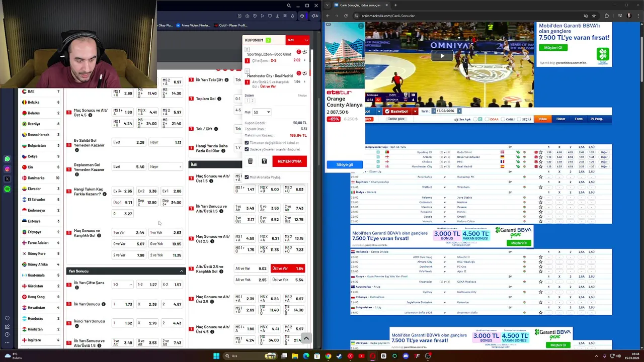Select the SEÇİLİ radio filter on mackolik

pyautogui.click(x=519, y=119)
